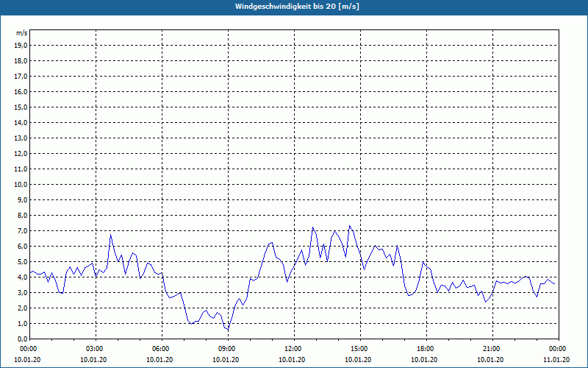Select the "0,0" y-axis origin label
This screenshot has height=368, width=588.
tap(22, 339)
